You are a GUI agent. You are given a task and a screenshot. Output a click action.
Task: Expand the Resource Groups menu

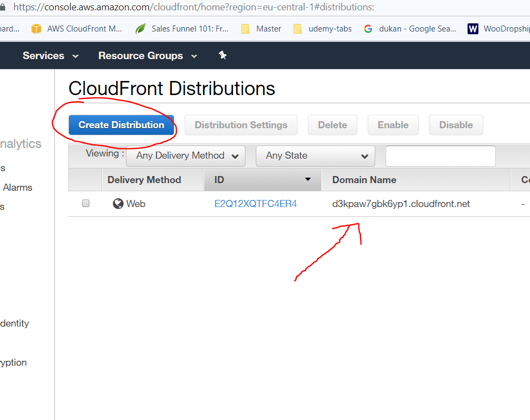(x=147, y=56)
